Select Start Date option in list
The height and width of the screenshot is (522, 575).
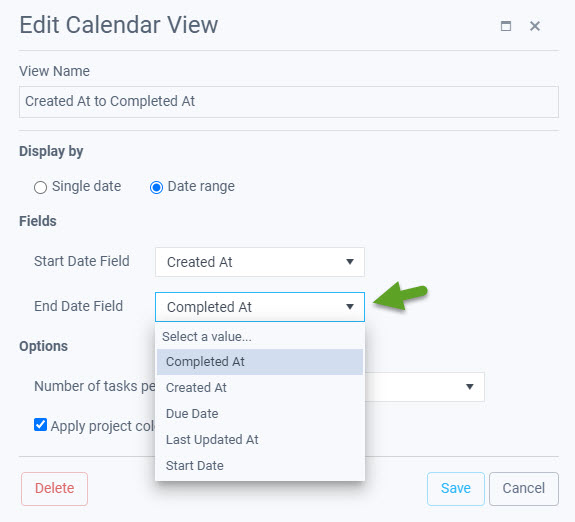(260, 466)
